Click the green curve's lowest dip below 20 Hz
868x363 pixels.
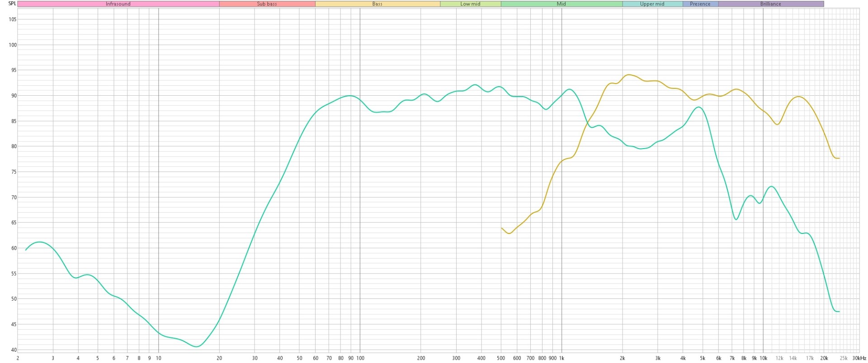(197, 347)
